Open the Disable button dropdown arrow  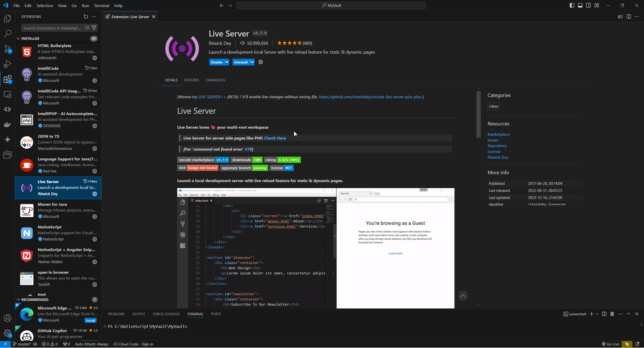(227, 62)
